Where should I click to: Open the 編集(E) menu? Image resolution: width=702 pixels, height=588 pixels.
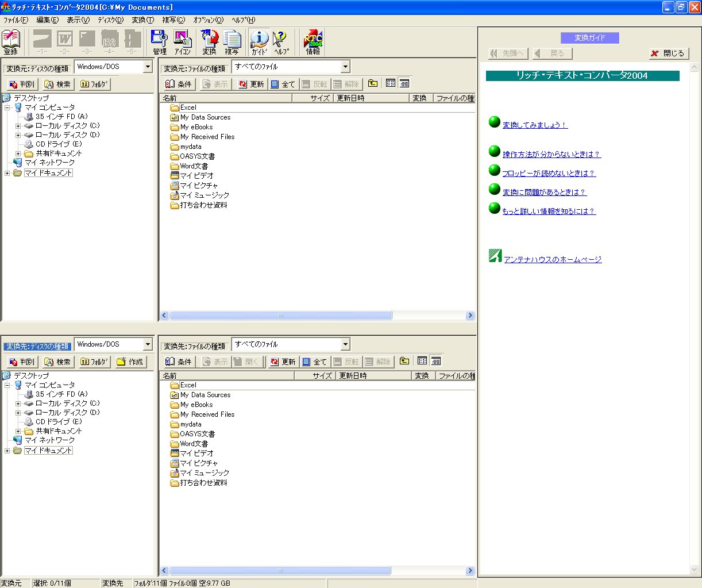tap(47, 20)
